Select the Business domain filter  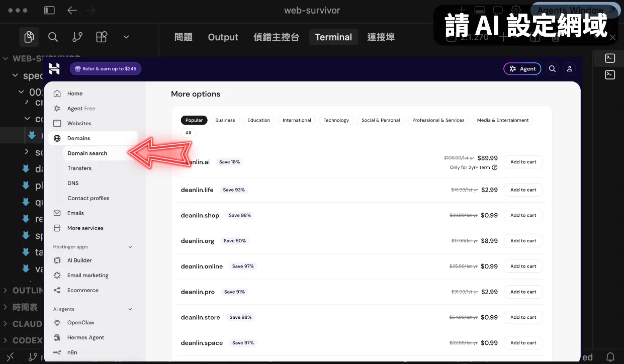(x=225, y=120)
